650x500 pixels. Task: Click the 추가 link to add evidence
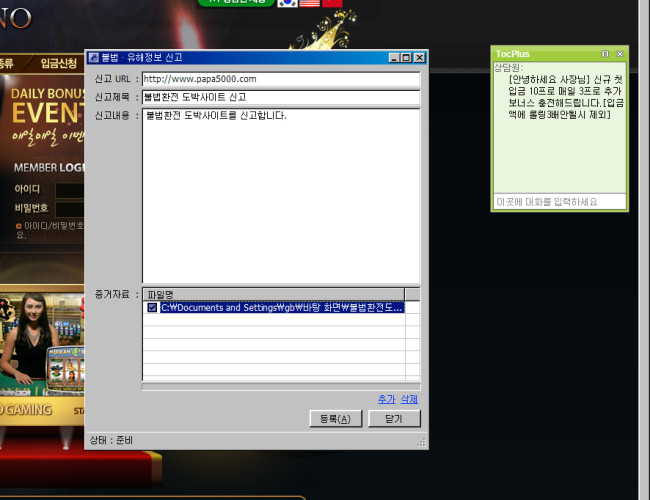(386, 399)
